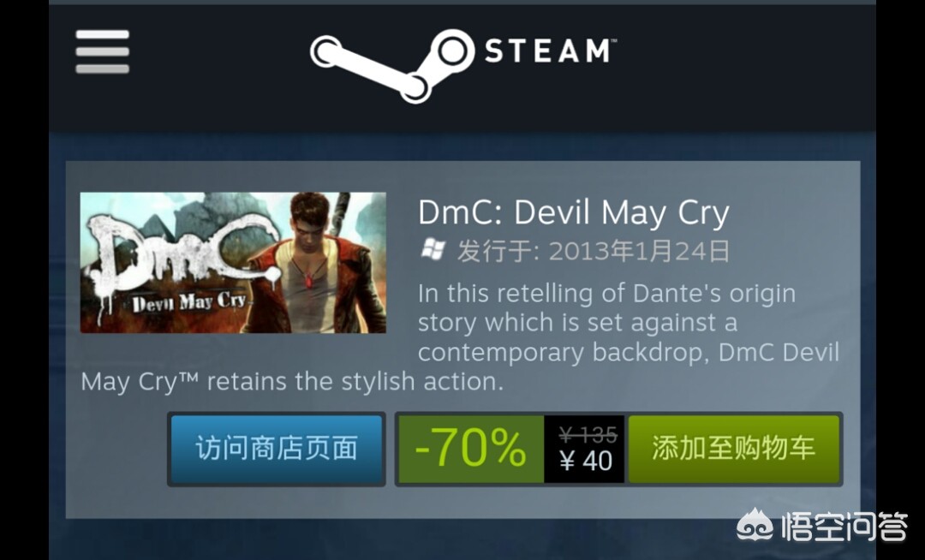The width and height of the screenshot is (925, 560).
Task: Click the Devil May Cry subtitle in banner
Action: click(188, 303)
